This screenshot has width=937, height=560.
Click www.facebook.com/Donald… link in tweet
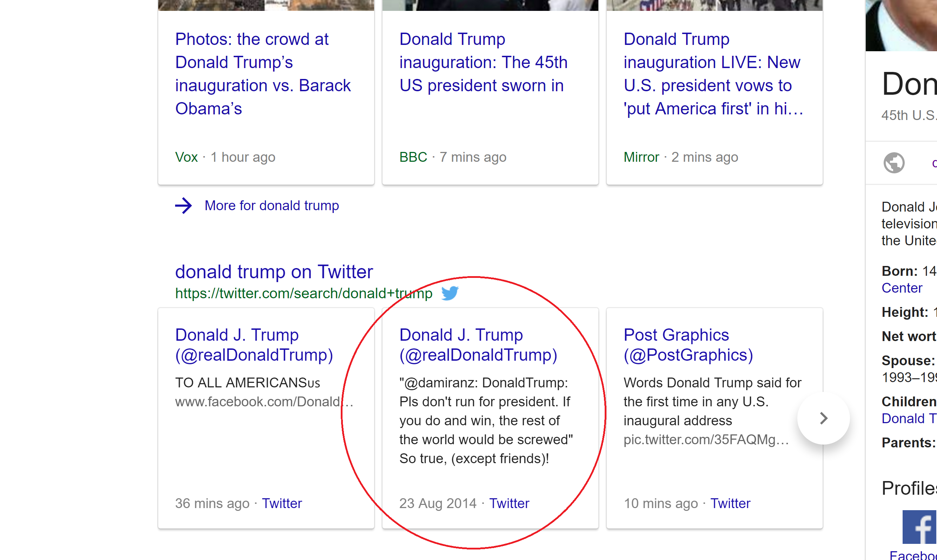coord(264,401)
